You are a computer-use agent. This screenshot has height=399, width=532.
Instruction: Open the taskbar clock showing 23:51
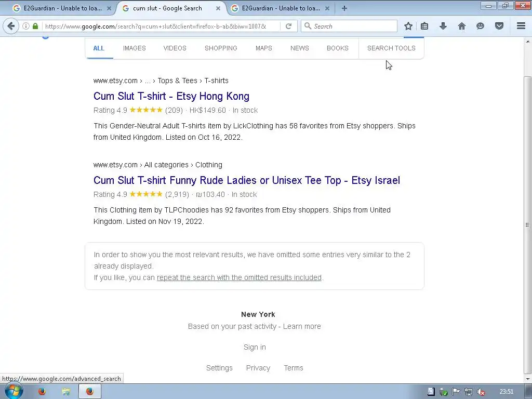[507, 392]
